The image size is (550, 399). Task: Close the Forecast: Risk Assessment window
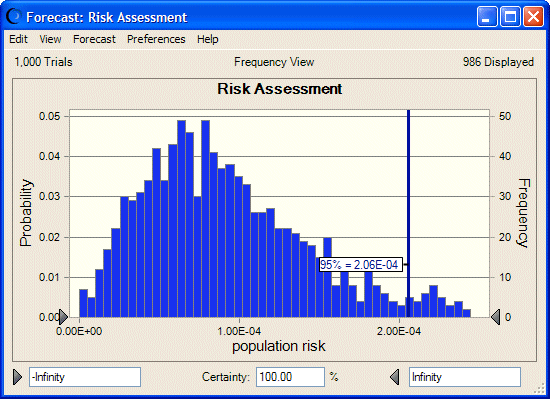(x=533, y=16)
